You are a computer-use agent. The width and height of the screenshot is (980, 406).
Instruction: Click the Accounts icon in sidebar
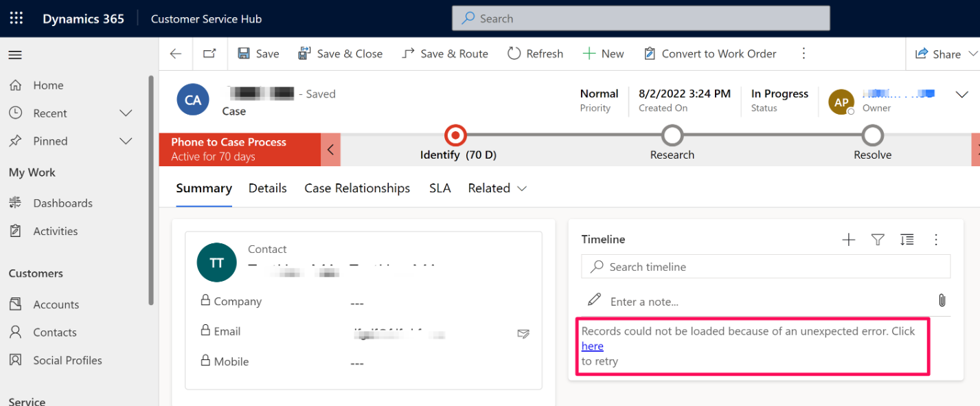(15, 304)
